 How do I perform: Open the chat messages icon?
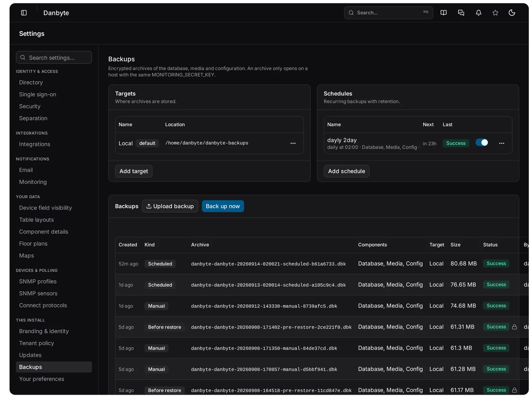pos(461,13)
